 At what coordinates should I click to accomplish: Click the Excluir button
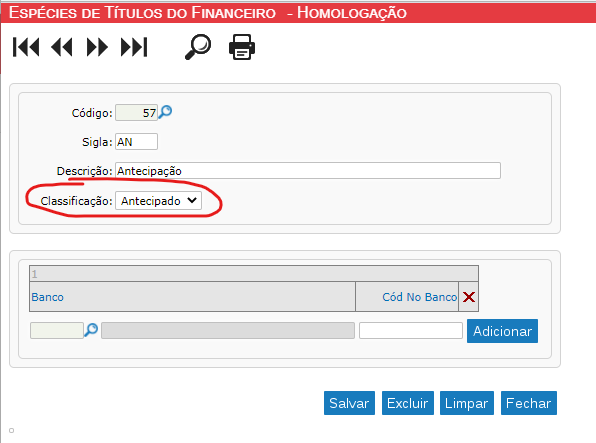tap(407, 403)
